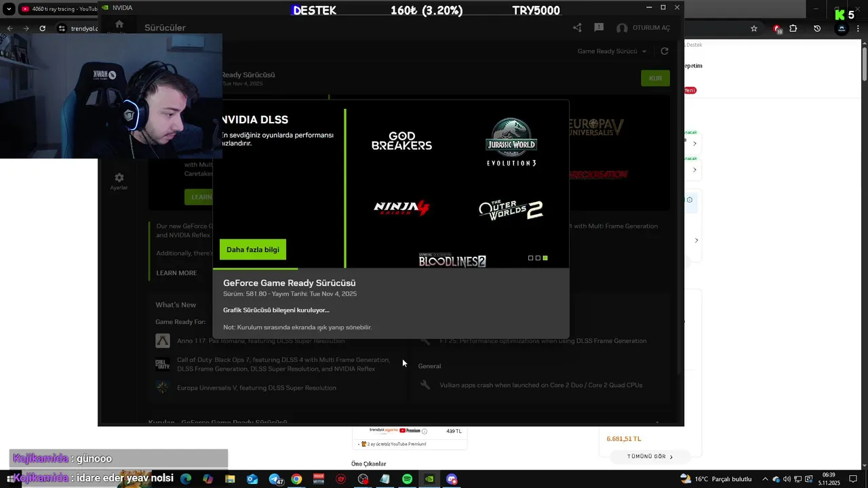Click the wrench icon beside Vulkan apps crash
The width and height of the screenshot is (868, 488).
425,385
